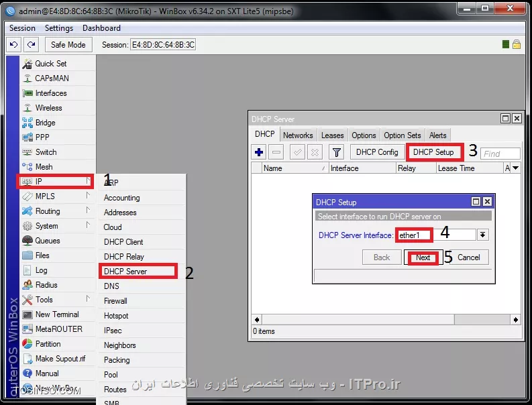Click Cancel in DHCP Setup
The height and width of the screenshot is (405, 532).
point(469,257)
